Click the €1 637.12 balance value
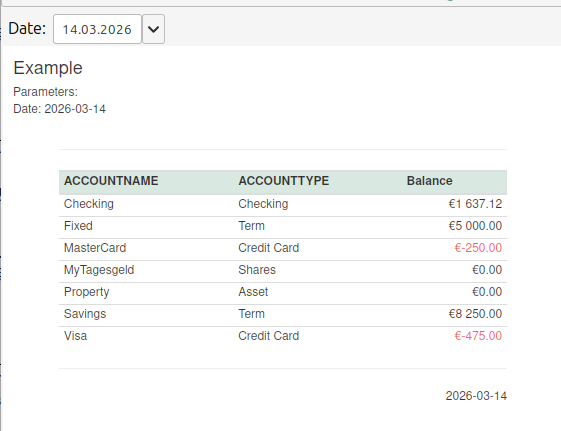The height and width of the screenshot is (431, 561). click(x=475, y=204)
